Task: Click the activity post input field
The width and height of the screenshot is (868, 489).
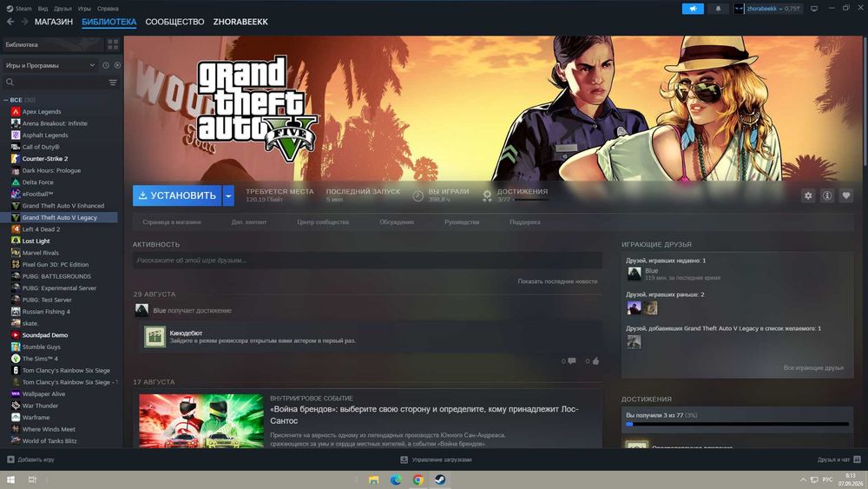Action: (367, 261)
